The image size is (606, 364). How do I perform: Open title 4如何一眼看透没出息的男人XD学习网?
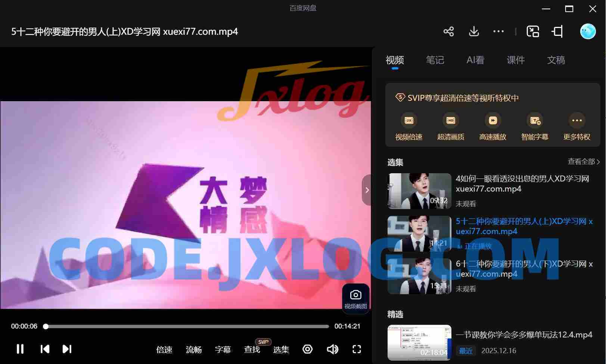tap(522, 184)
